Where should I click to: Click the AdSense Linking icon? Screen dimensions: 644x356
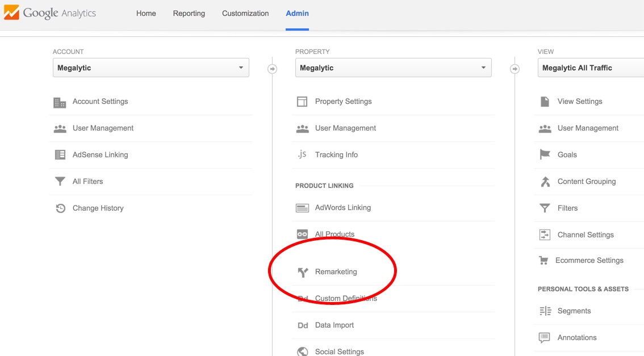(60, 155)
